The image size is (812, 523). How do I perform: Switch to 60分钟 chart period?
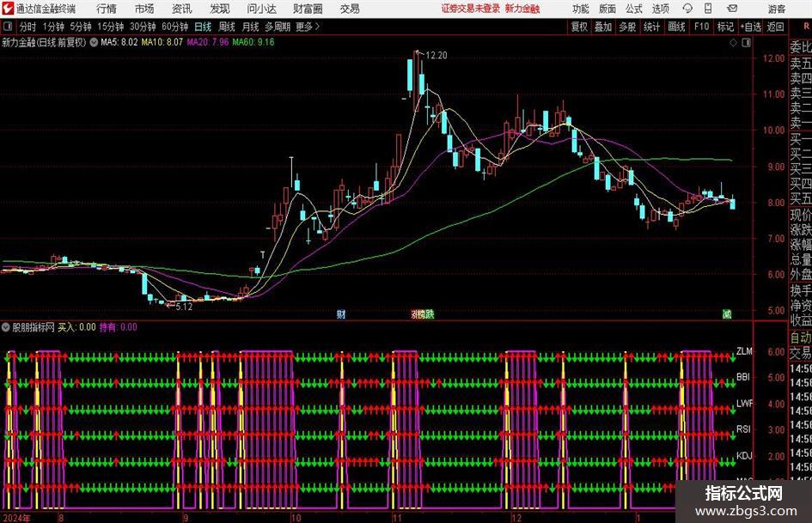175,27
